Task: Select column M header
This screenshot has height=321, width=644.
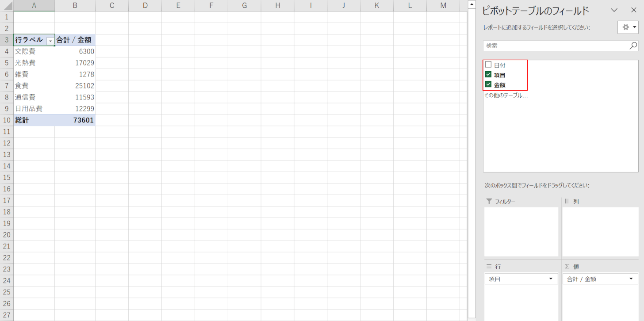Action: click(x=443, y=5)
